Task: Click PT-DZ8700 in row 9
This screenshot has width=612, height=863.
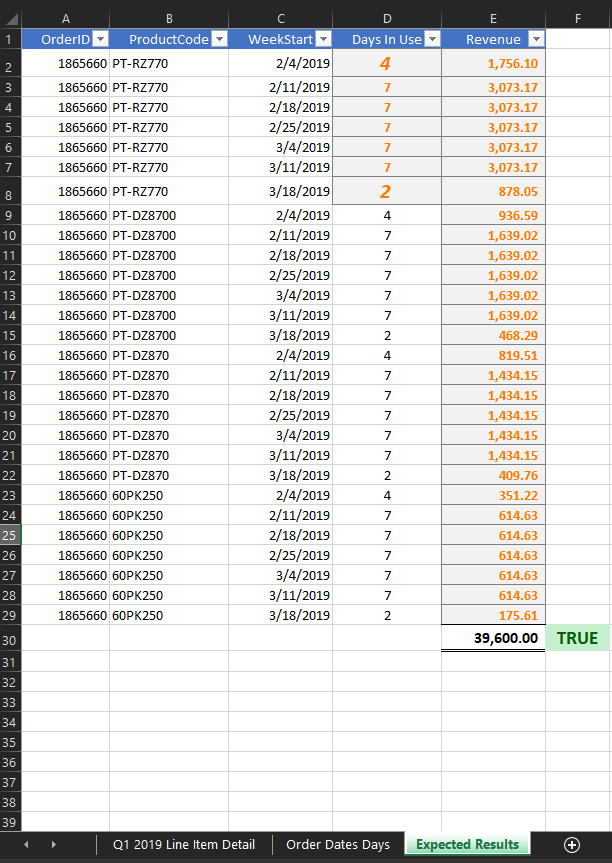Action: [169, 215]
